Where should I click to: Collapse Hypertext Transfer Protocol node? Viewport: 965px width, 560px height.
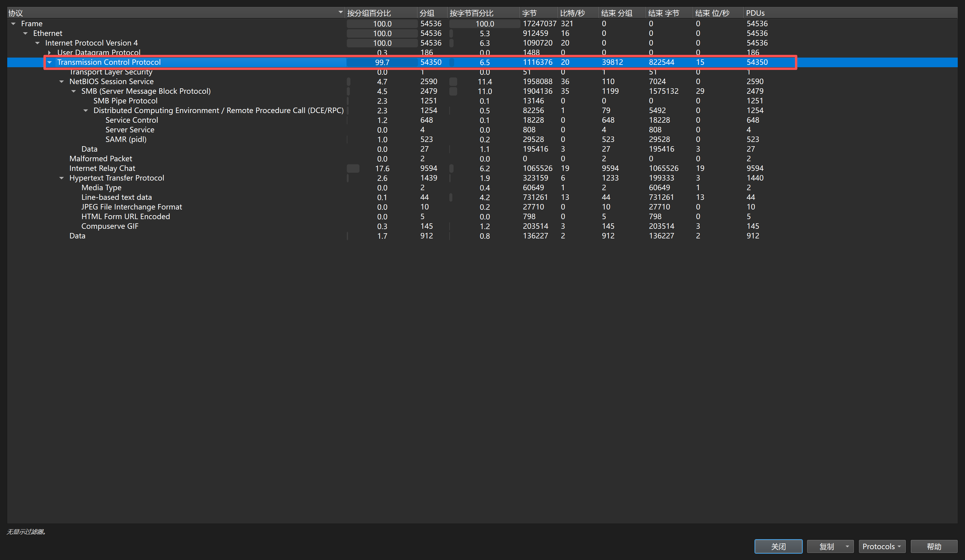coord(61,178)
